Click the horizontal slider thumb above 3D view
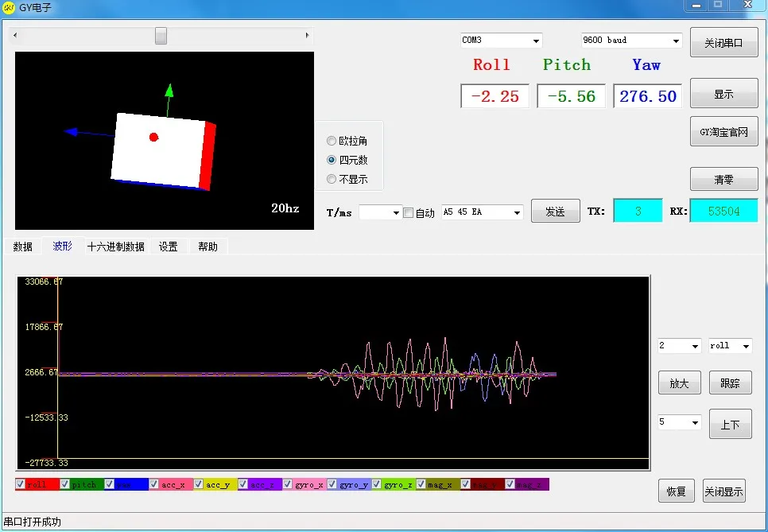Viewport: 768px width, 532px height. (161, 36)
